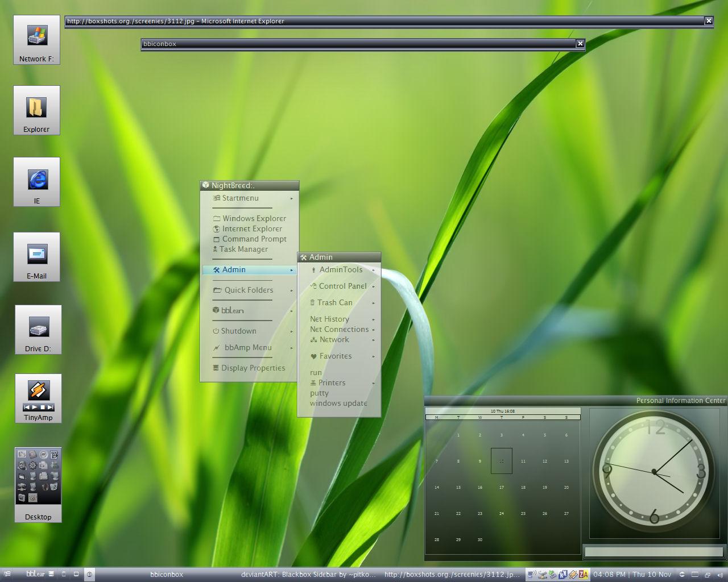728x582 pixels.
Task: Click the analog clock face
Action: tap(654, 472)
